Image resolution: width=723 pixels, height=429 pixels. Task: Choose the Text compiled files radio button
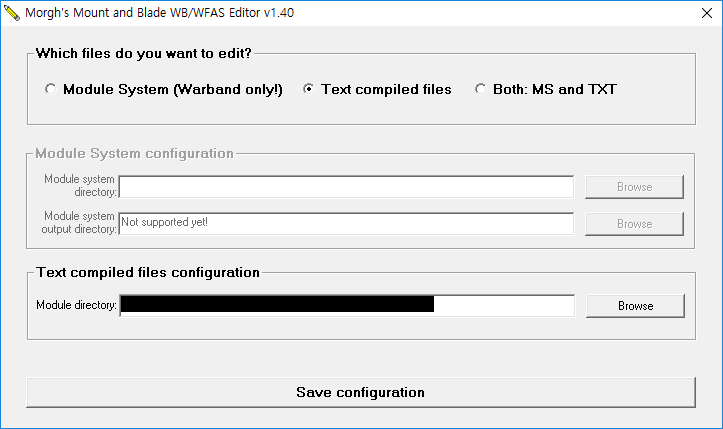[309, 90]
